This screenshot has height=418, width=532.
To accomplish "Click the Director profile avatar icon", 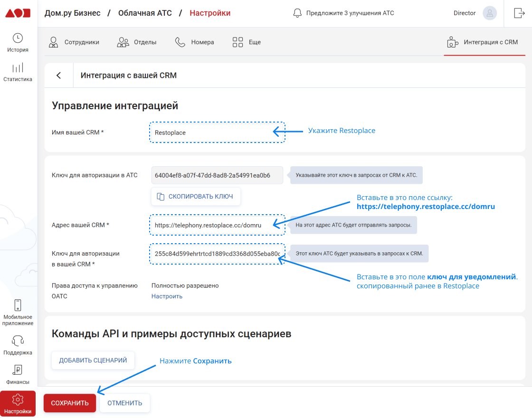I will pos(490,13).
